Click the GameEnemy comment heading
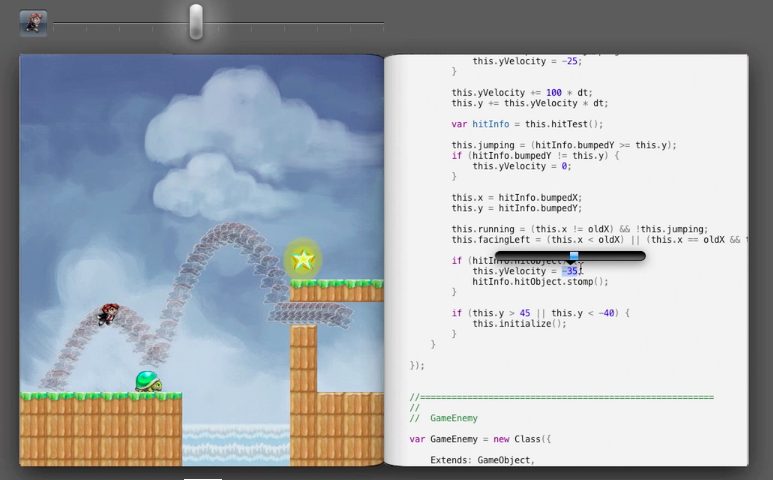 (x=454, y=418)
